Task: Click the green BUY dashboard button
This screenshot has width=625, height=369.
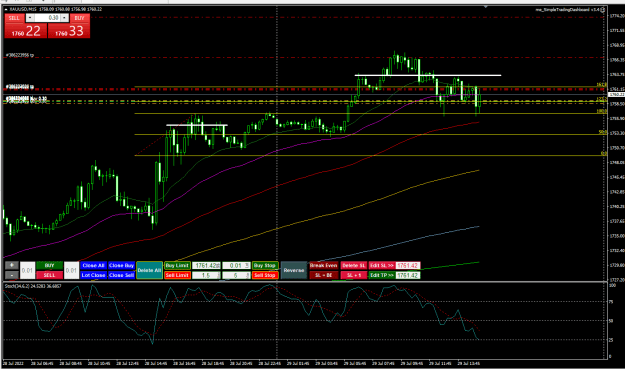Action: pos(49,265)
